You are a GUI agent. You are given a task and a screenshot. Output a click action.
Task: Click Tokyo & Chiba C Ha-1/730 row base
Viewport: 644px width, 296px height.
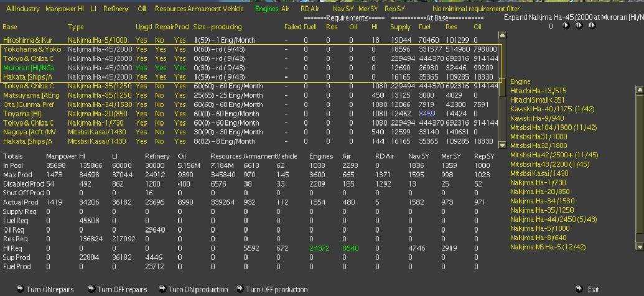29,123
